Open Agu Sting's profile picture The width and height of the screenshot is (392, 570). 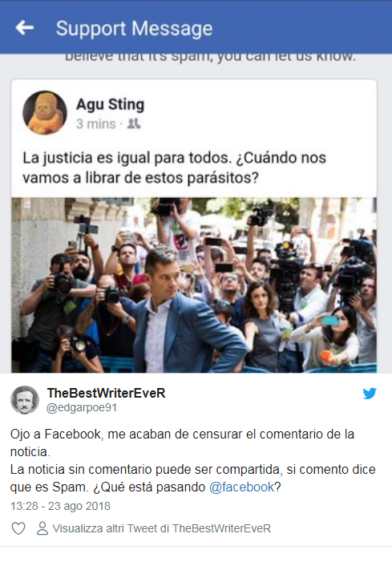[45, 112]
